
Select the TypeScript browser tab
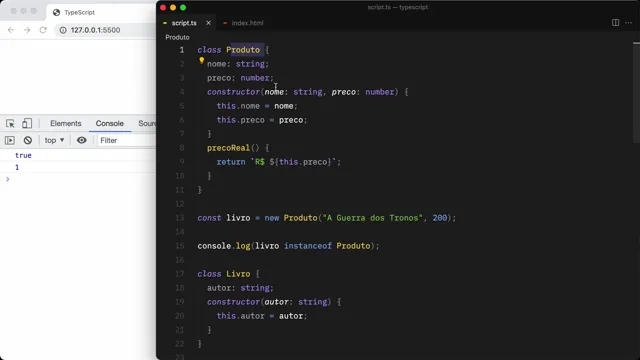coord(101,13)
